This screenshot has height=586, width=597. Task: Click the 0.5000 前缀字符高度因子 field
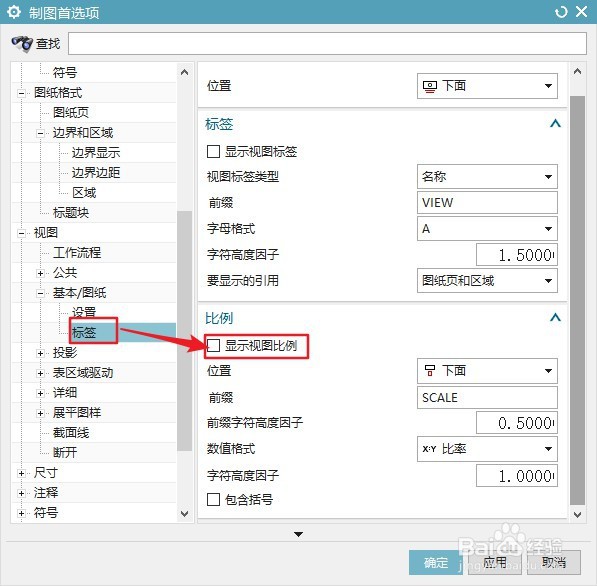pos(517,423)
